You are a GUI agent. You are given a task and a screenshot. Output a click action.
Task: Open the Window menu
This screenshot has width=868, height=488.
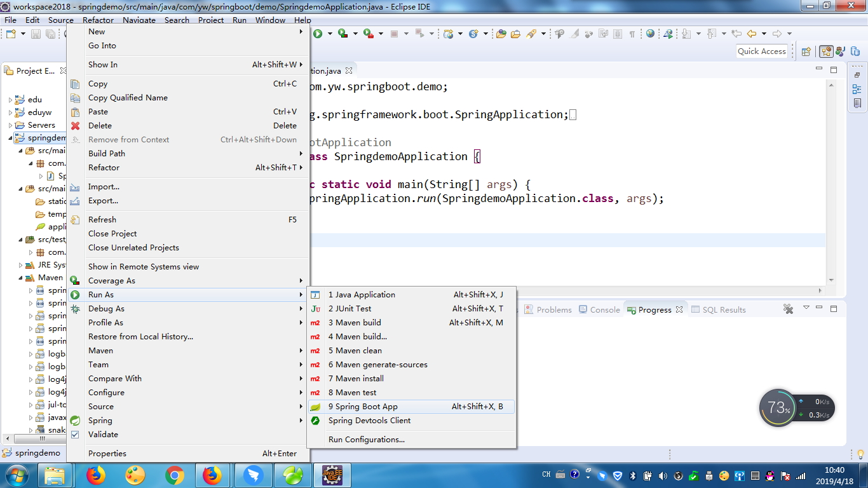(x=270, y=20)
